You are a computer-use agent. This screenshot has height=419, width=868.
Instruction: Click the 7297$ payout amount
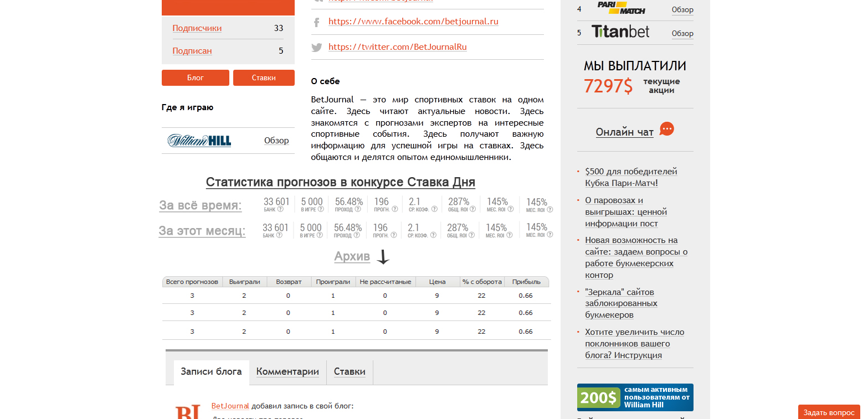(x=608, y=86)
